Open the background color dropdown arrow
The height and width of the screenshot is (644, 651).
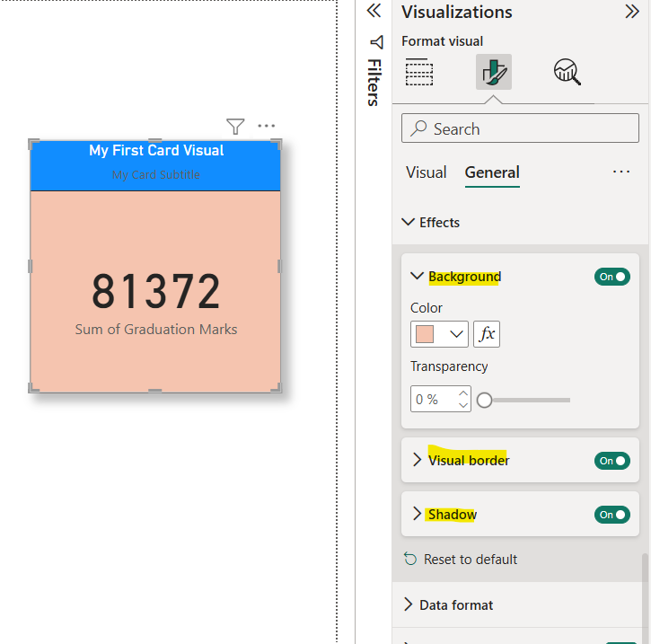(x=456, y=334)
